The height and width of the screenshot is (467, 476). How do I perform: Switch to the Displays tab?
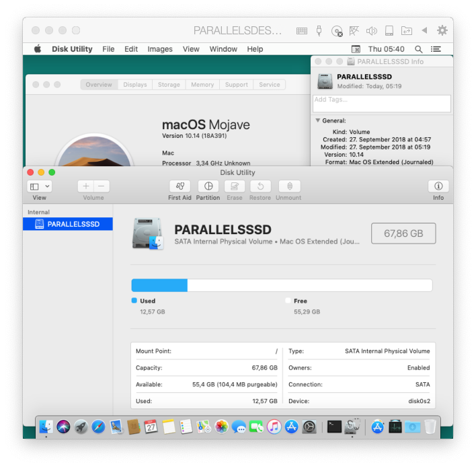pos(135,85)
